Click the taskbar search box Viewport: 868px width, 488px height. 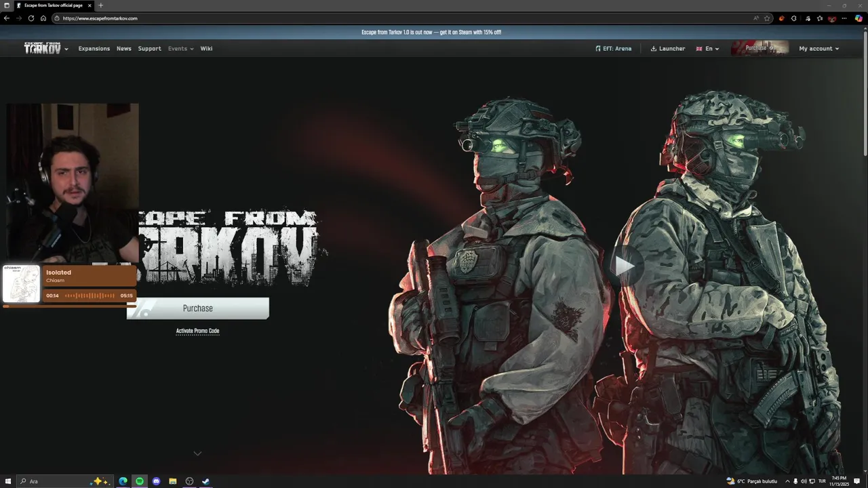(64, 481)
